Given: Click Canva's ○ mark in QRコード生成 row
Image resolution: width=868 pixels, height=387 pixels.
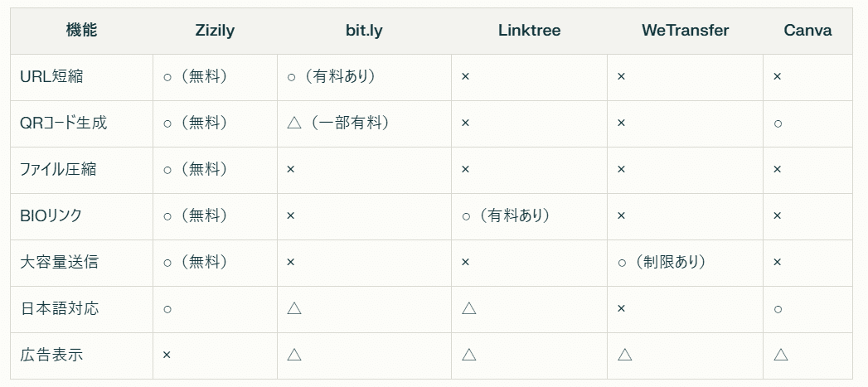Looking at the screenshot, I should coord(778,123).
